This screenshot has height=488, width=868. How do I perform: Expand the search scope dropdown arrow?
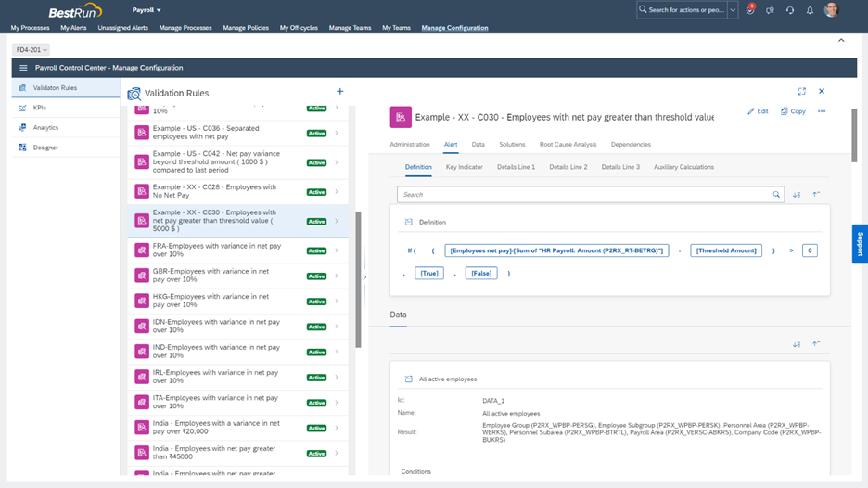[x=734, y=10]
